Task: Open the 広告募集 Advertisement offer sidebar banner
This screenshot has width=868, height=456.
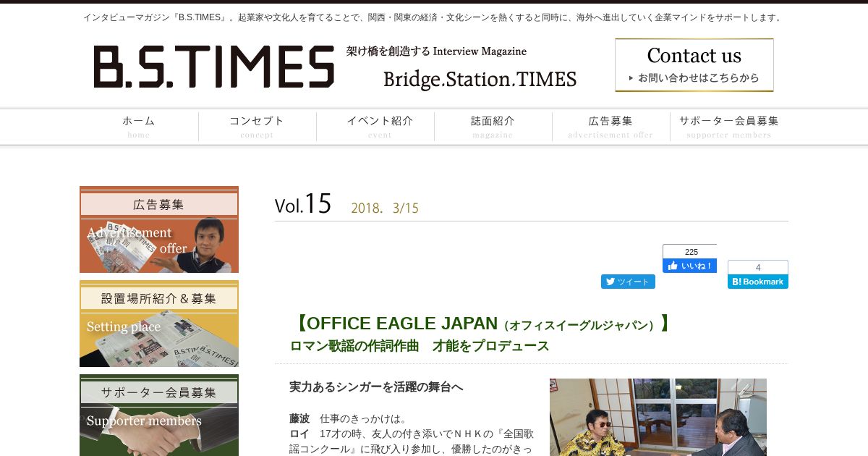Action: 159,229
